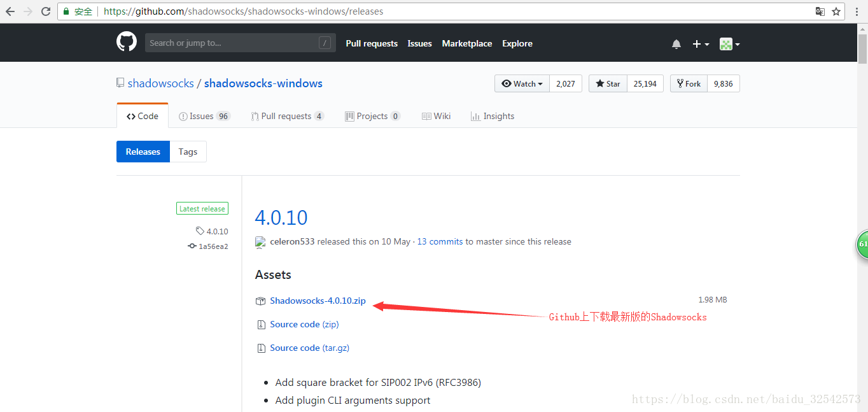Open the Watch dropdown button

click(522, 83)
